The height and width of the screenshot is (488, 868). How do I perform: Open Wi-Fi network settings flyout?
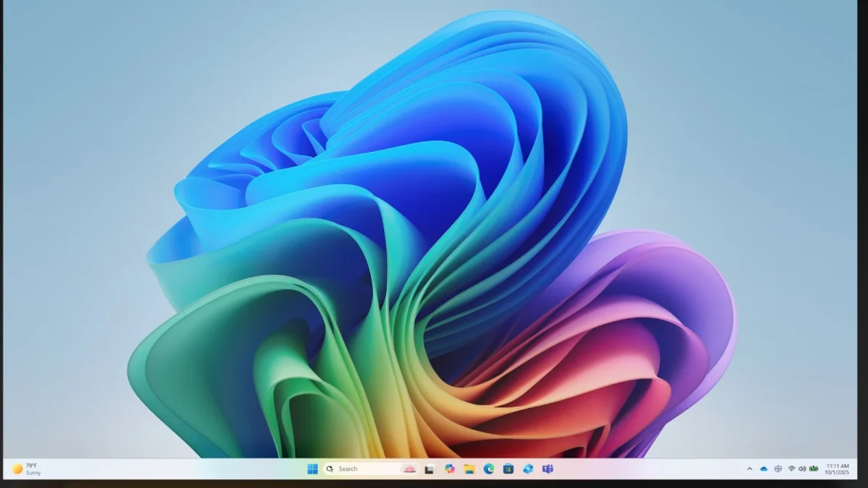point(791,468)
